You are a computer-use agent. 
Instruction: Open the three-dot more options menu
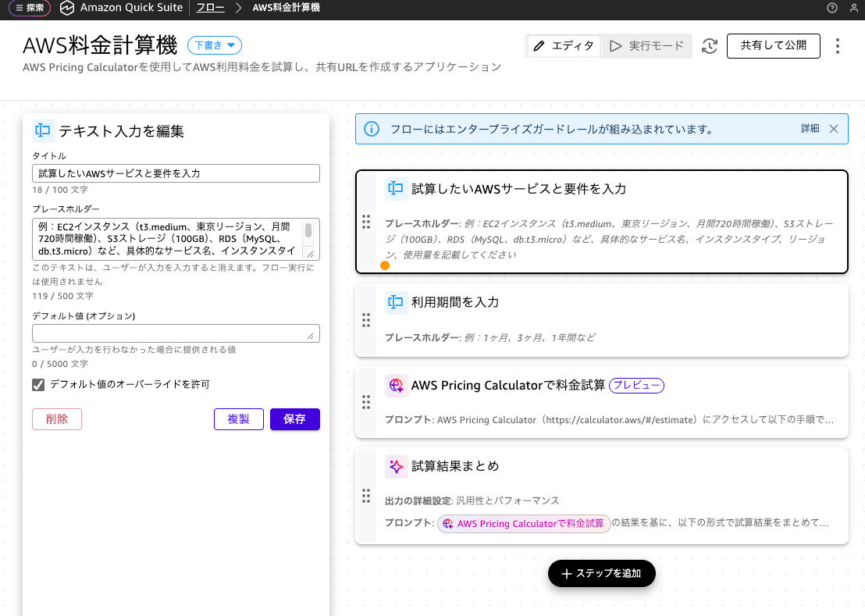point(838,46)
